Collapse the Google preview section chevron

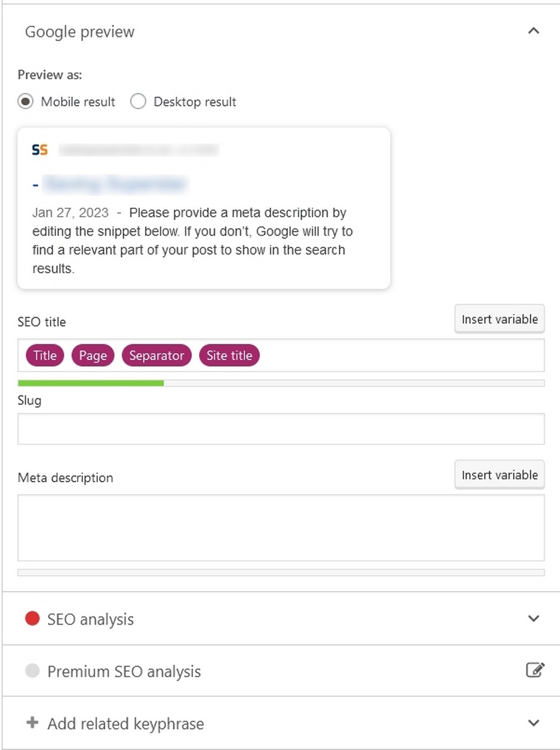coord(534,31)
